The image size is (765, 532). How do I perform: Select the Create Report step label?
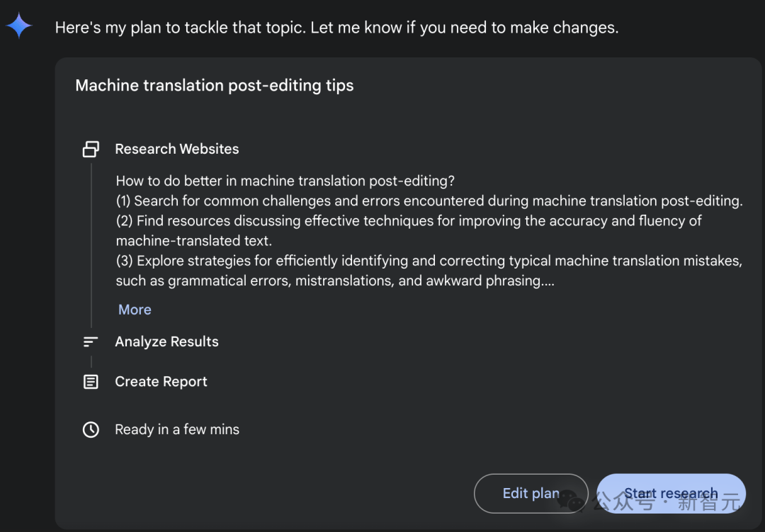click(161, 382)
